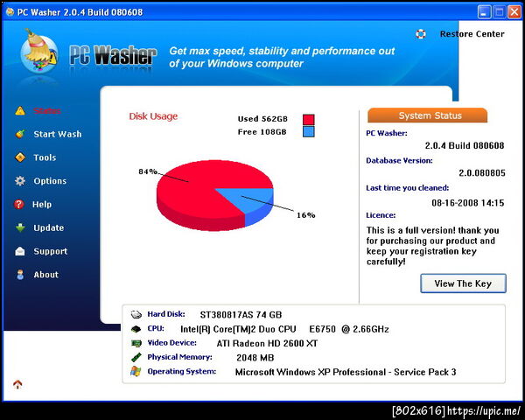Screen dimensions: 525x420
Task: Click the CPU chip icon
Action: pos(136,329)
